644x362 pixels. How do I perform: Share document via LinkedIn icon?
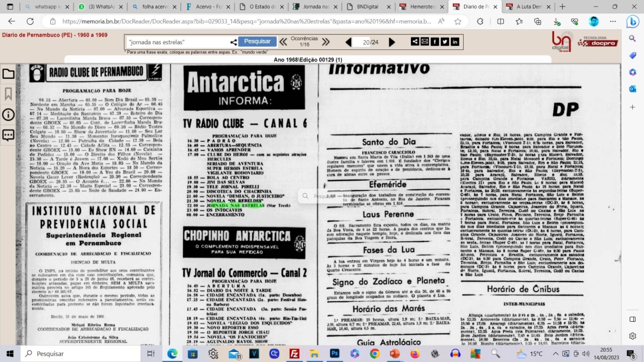click(x=455, y=41)
